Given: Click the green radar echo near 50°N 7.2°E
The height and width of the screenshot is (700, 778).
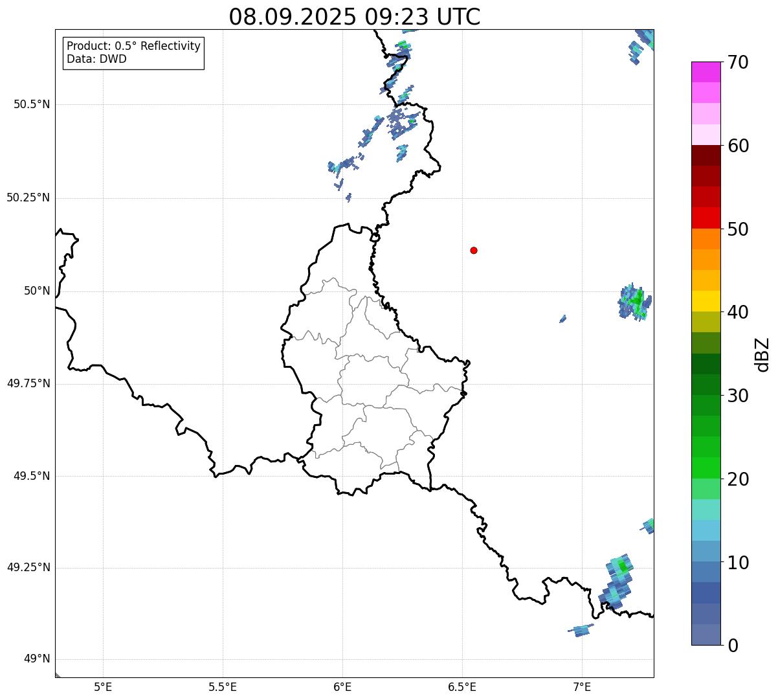Looking at the screenshot, I should (x=635, y=302).
